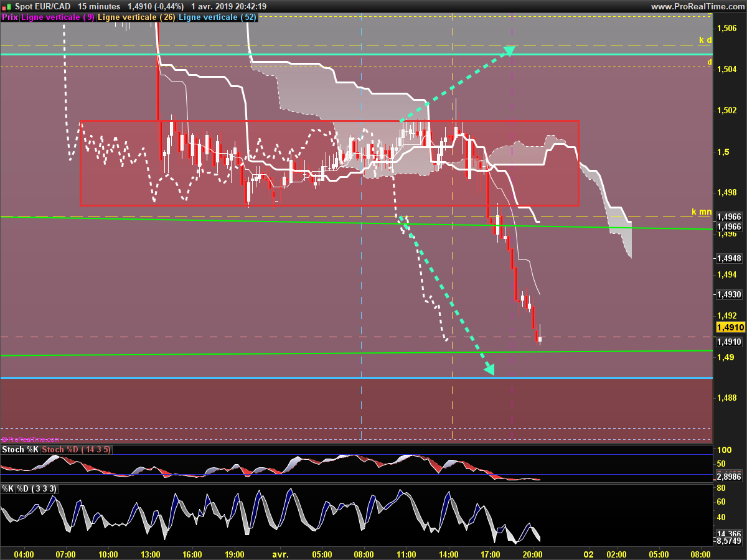Click the 1,504 price axis label
This screenshot has width=747, height=560.
coord(728,69)
